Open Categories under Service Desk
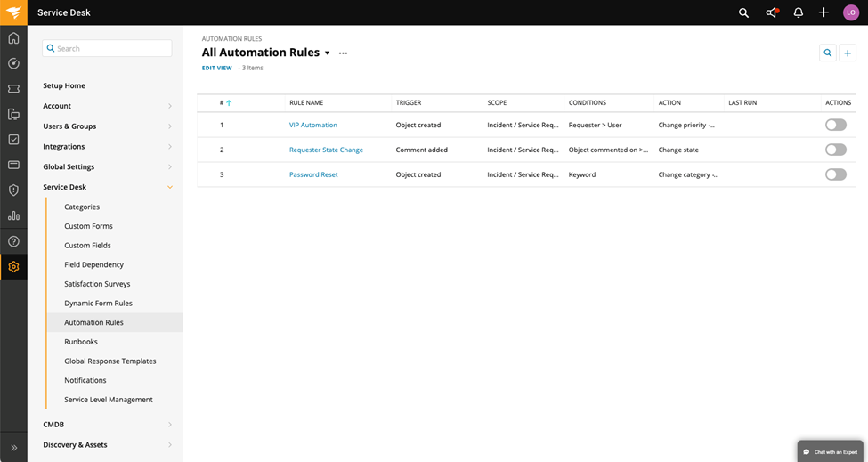This screenshot has height=462, width=868. click(82, 207)
